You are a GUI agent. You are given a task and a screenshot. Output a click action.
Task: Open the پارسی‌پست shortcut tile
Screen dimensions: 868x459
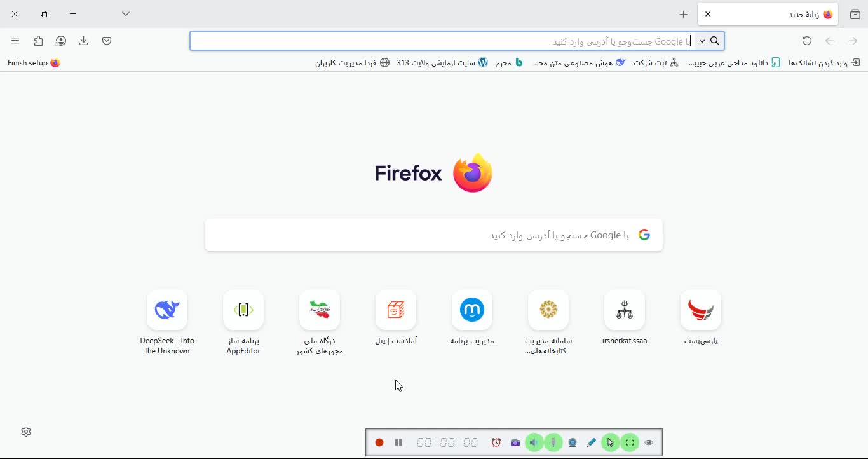point(701,318)
